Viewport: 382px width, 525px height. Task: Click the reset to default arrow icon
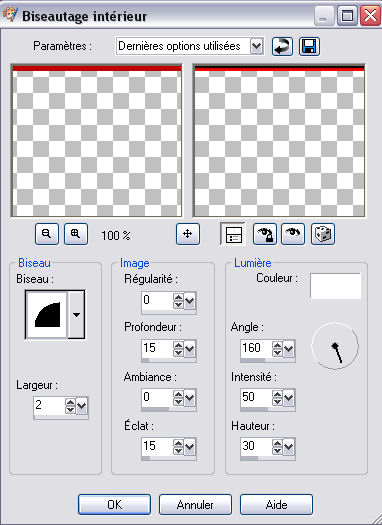282,46
